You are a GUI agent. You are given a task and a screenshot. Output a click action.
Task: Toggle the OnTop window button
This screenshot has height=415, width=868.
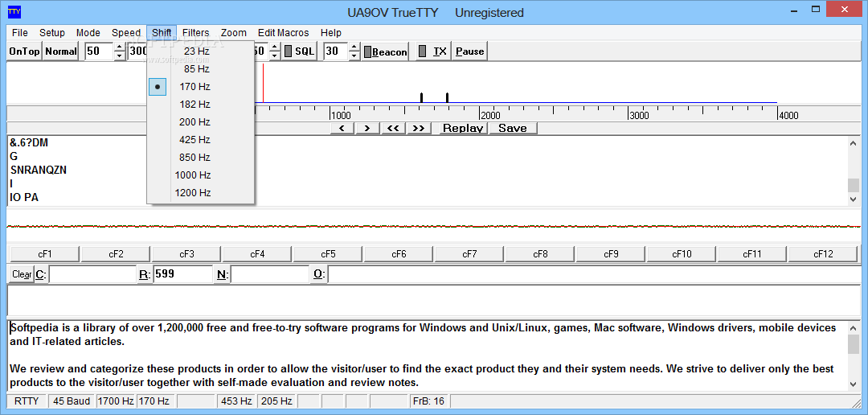(24, 51)
